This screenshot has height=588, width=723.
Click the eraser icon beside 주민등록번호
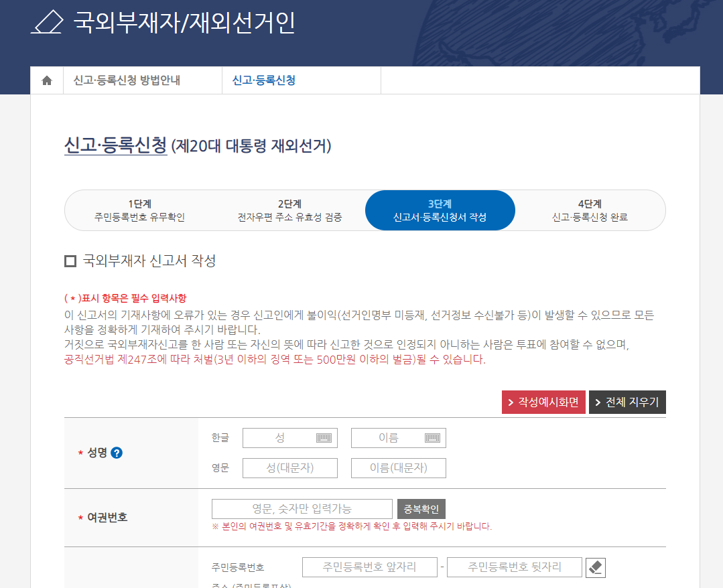coord(595,567)
